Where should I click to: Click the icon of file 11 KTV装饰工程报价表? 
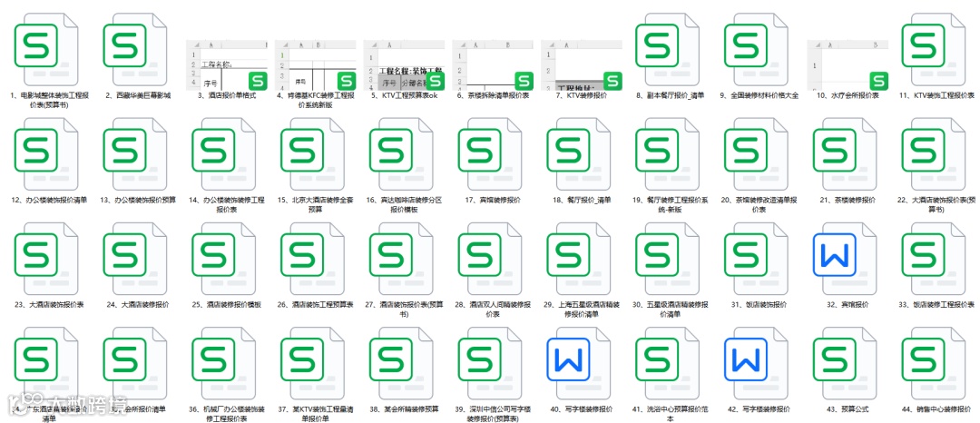(935, 51)
